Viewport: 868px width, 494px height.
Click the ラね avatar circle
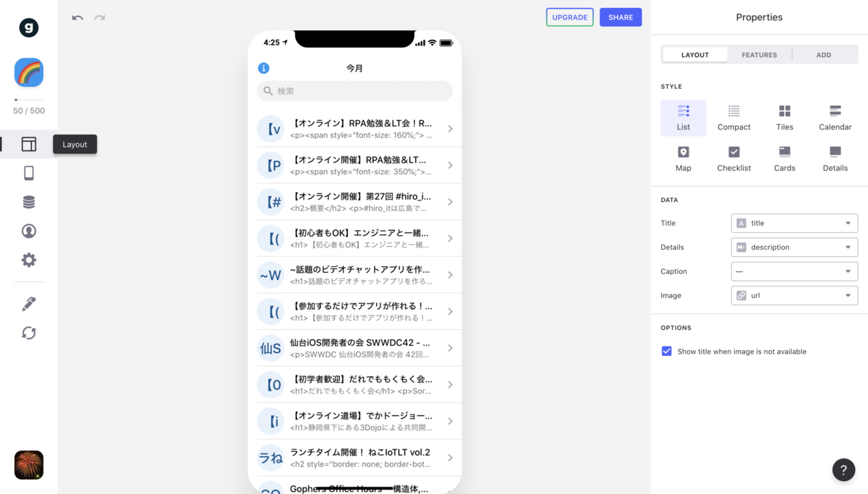click(271, 458)
